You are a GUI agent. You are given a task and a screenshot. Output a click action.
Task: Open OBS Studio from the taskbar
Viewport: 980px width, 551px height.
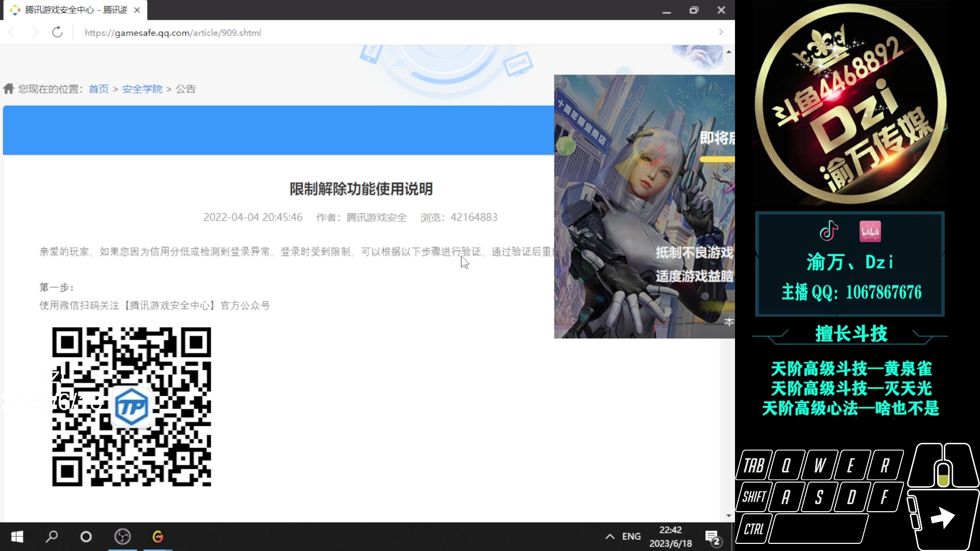[x=122, y=537]
